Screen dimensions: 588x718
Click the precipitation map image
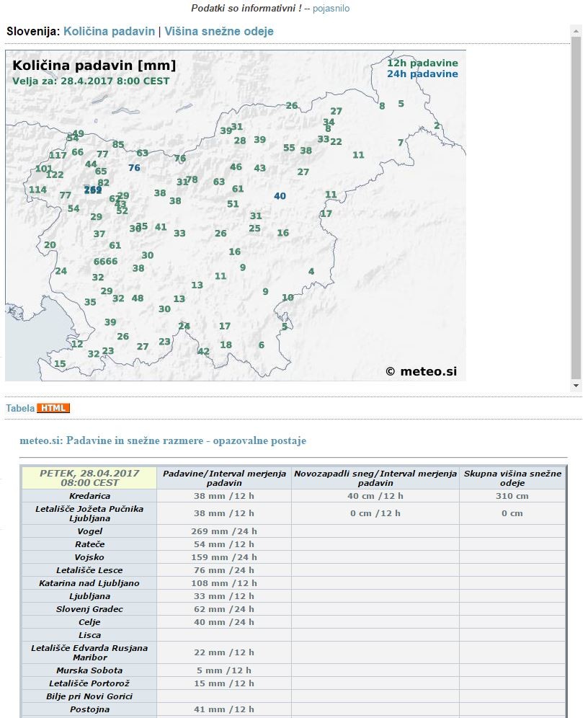[236, 216]
